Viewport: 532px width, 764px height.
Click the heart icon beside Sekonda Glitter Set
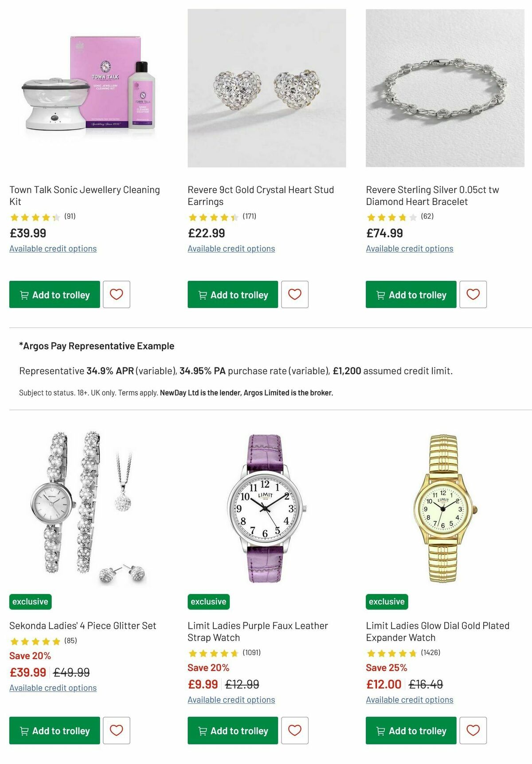(x=117, y=731)
